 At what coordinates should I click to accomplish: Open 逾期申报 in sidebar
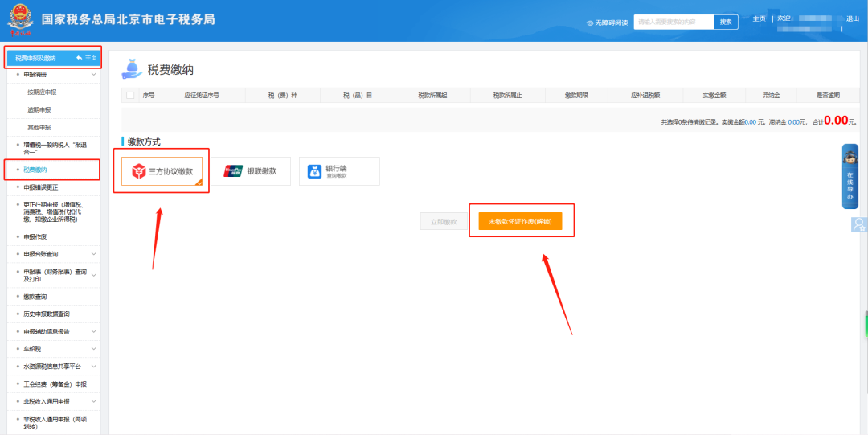pos(39,109)
